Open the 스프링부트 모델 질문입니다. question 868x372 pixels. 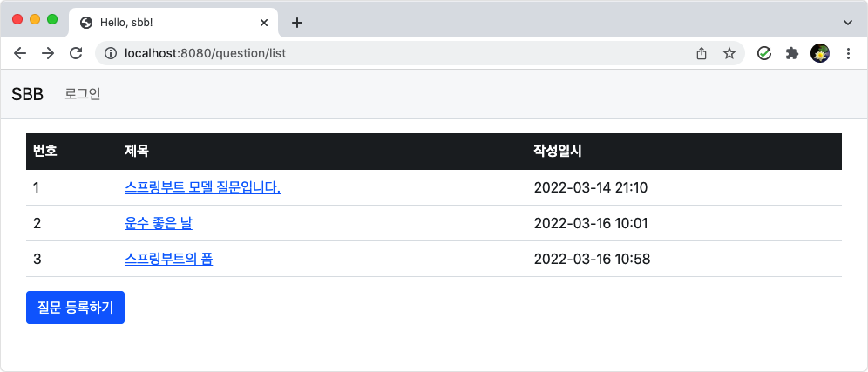(x=202, y=187)
